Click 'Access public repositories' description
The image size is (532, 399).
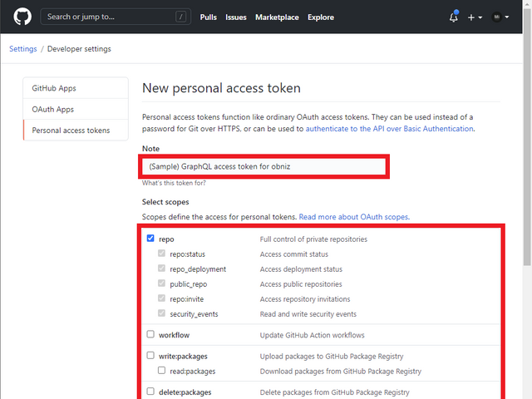tap(301, 284)
